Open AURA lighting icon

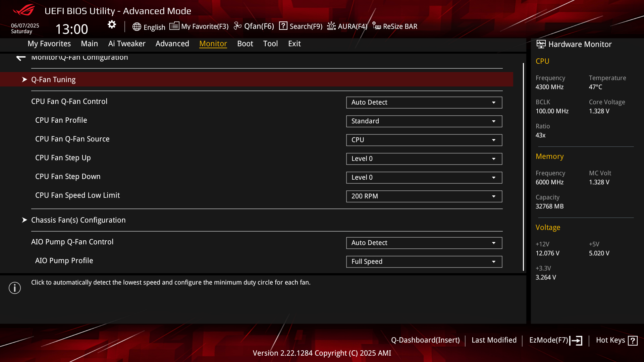pyautogui.click(x=331, y=26)
